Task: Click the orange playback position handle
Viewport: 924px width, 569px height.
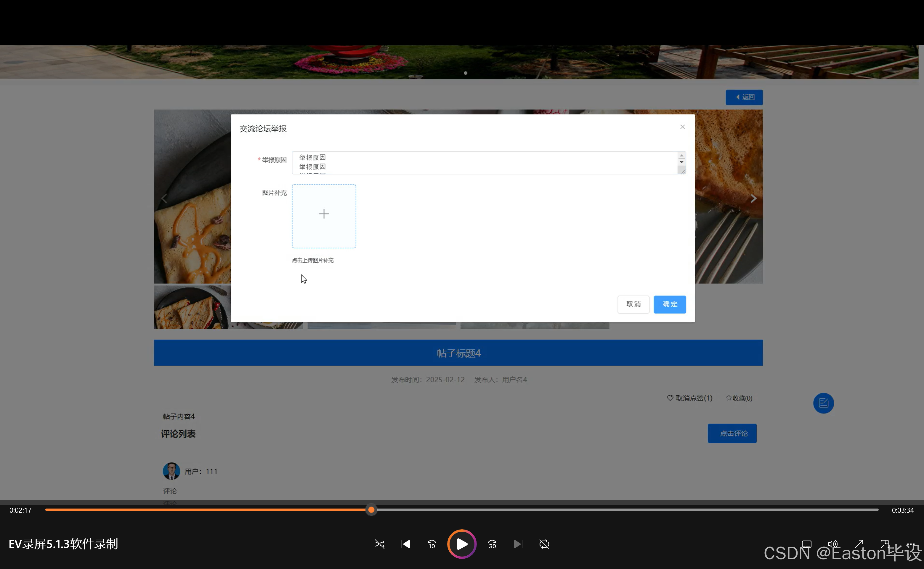Action: (371, 510)
